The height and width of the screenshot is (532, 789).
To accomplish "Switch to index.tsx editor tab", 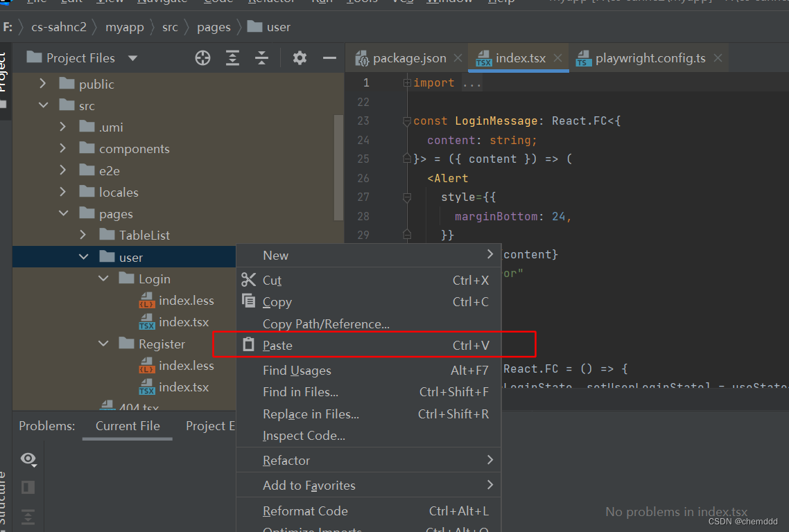I will click(520, 58).
